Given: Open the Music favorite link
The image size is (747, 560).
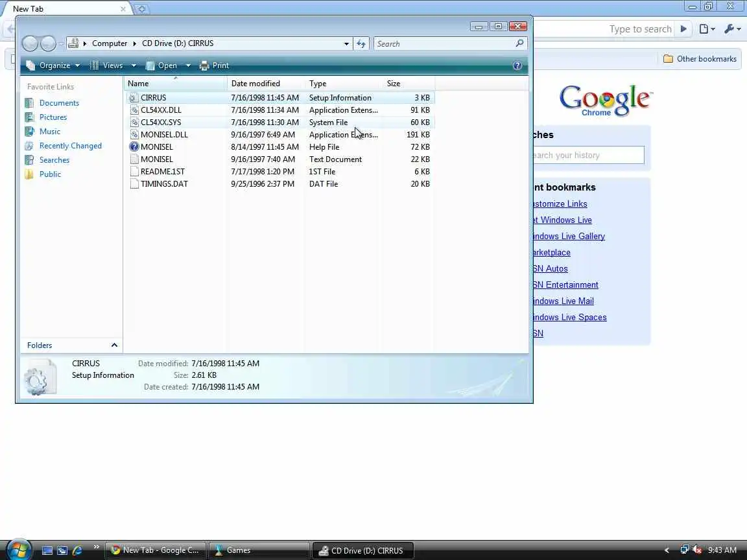Looking at the screenshot, I should click(49, 132).
